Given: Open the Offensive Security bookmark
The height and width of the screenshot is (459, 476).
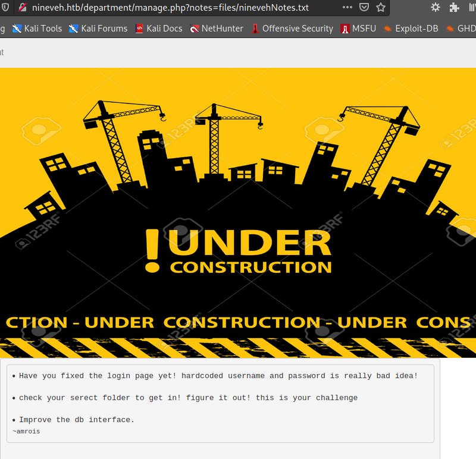Looking at the screenshot, I should tap(292, 29).
